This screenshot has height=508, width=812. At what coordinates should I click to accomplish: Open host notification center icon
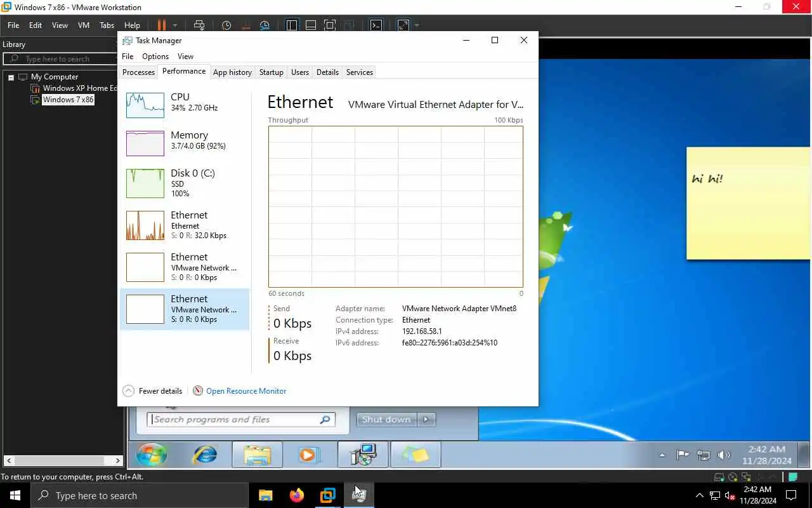[x=791, y=495]
